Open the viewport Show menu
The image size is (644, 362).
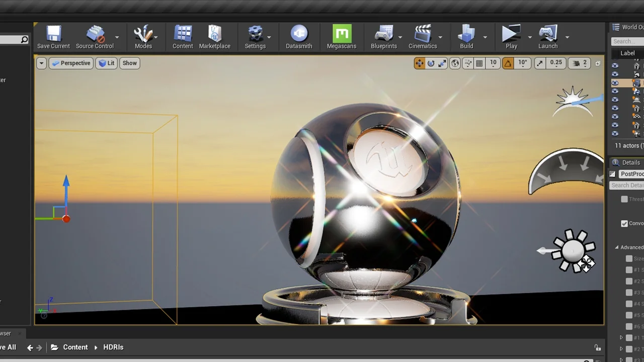pyautogui.click(x=129, y=63)
